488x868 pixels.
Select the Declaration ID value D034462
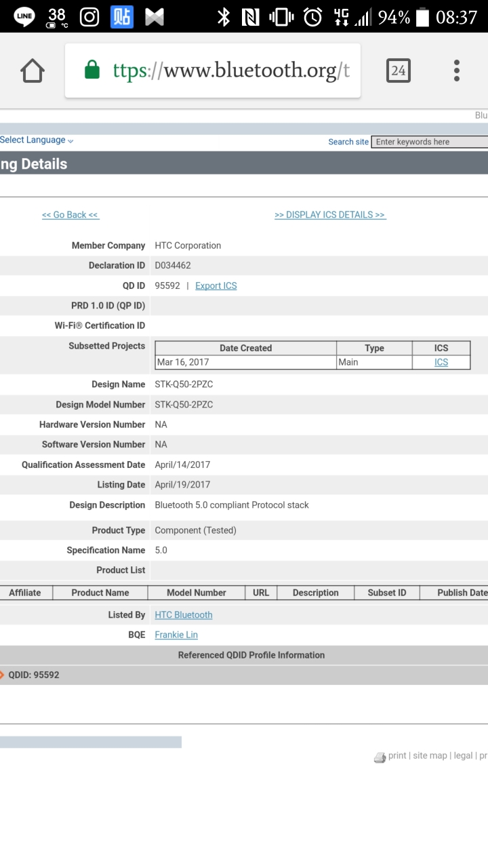click(173, 266)
